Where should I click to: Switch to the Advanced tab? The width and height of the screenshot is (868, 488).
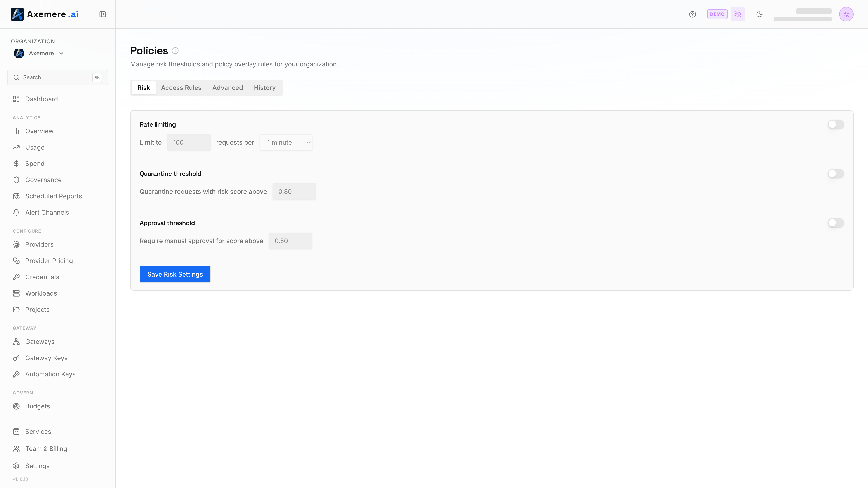(x=227, y=88)
